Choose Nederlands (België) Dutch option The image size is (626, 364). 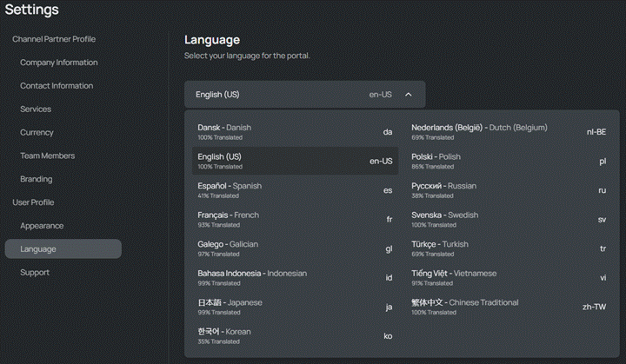(x=509, y=132)
